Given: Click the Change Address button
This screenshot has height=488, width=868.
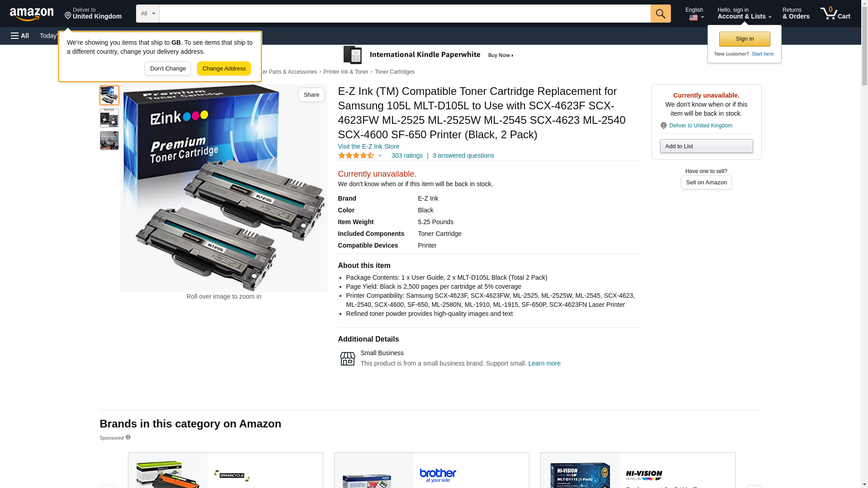Looking at the screenshot, I should tap(224, 69).
